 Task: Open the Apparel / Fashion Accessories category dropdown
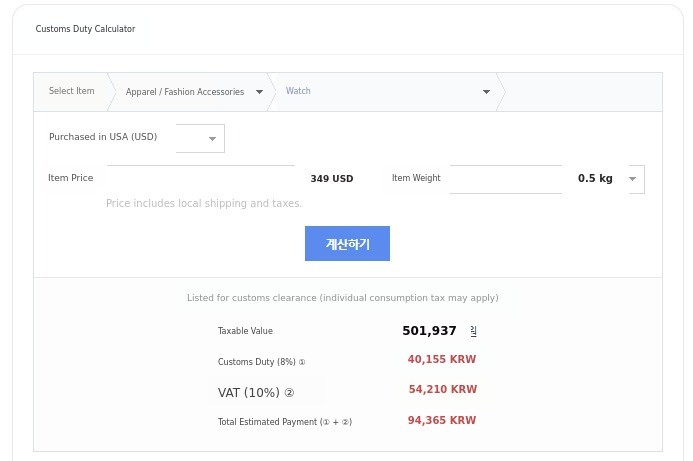coord(193,92)
